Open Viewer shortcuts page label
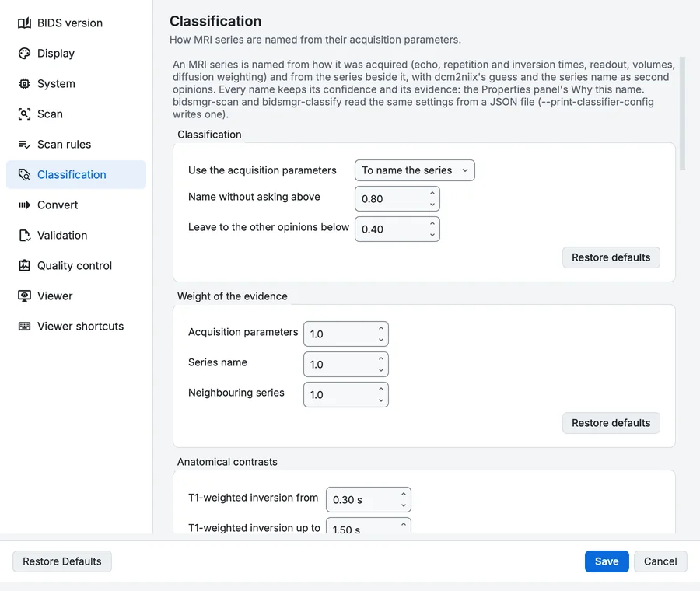Screen dimensions: 700x591 click(80, 327)
